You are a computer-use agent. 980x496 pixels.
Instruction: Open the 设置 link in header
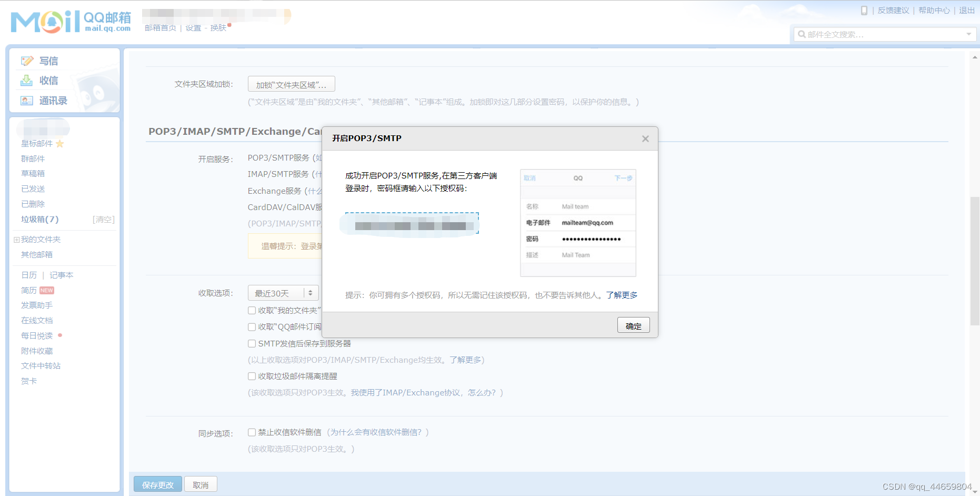pyautogui.click(x=193, y=28)
